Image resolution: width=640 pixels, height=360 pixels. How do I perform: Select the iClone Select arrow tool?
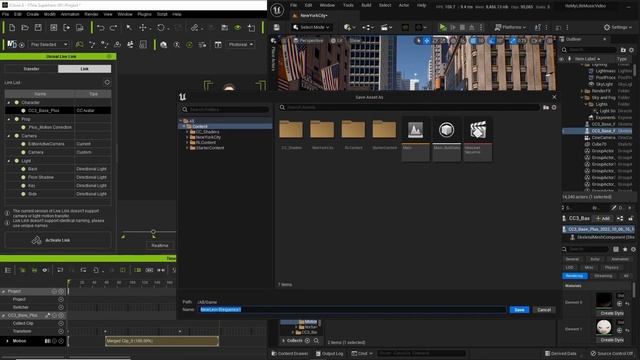[129, 27]
